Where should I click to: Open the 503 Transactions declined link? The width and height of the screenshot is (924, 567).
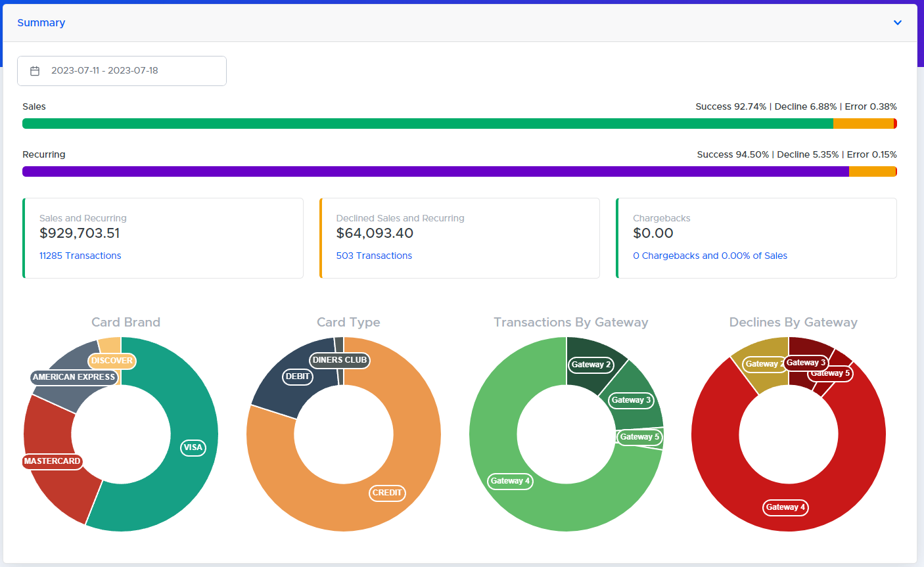click(374, 256)
